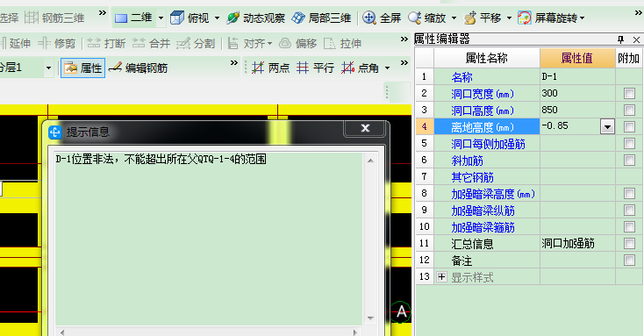Screen dimensions: 644x336
Task: Activate 动态观察 dynamic orbit tool
Action: click(x=255, y=18)
